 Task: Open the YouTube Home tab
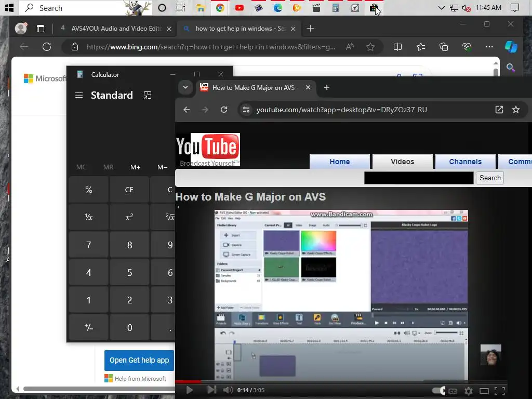(x=340, y=162)
